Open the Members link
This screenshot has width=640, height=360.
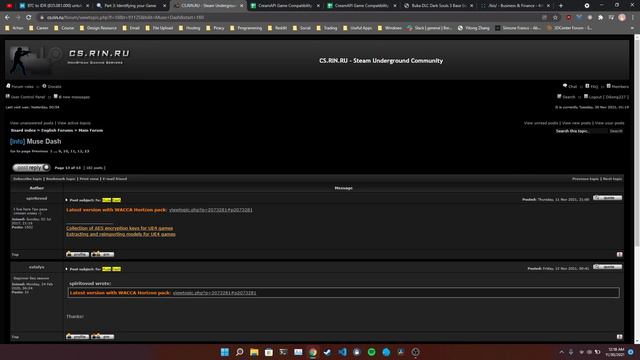tap(620, 87)
